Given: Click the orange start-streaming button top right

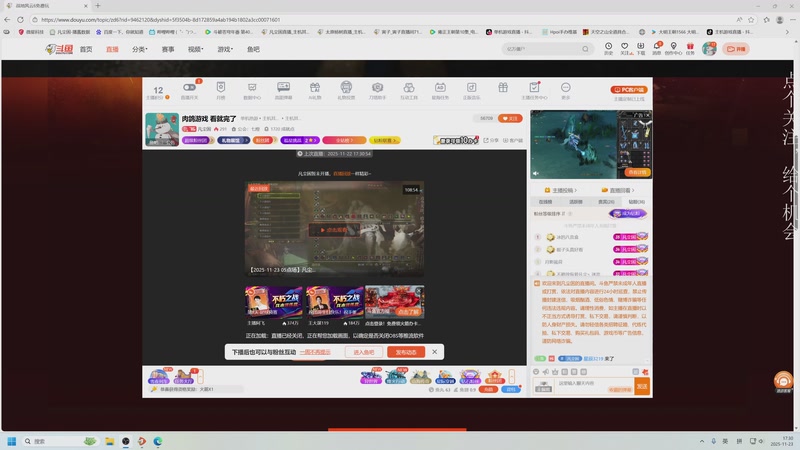Looking at the screenshot, I should coord(736,49).
